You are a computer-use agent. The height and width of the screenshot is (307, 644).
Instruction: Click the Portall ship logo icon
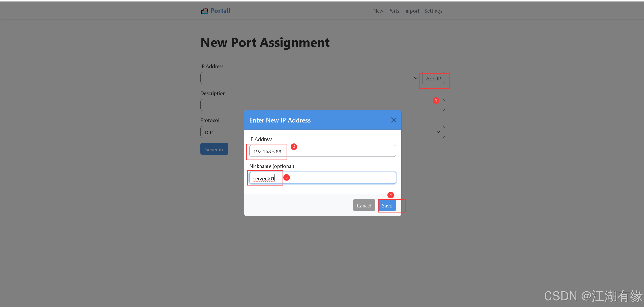pos(205,11)
